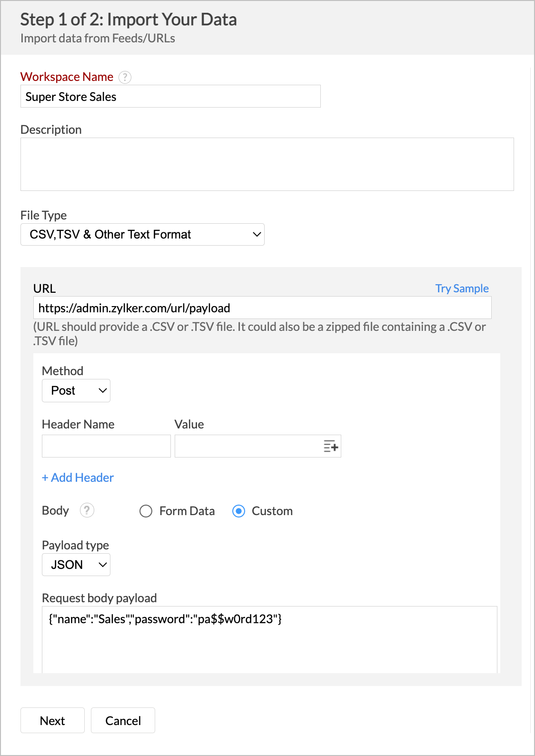The height and width of the screenshot is (756, 535).
Task: Click the Cancel button
Action: click(x=123, y=720)
